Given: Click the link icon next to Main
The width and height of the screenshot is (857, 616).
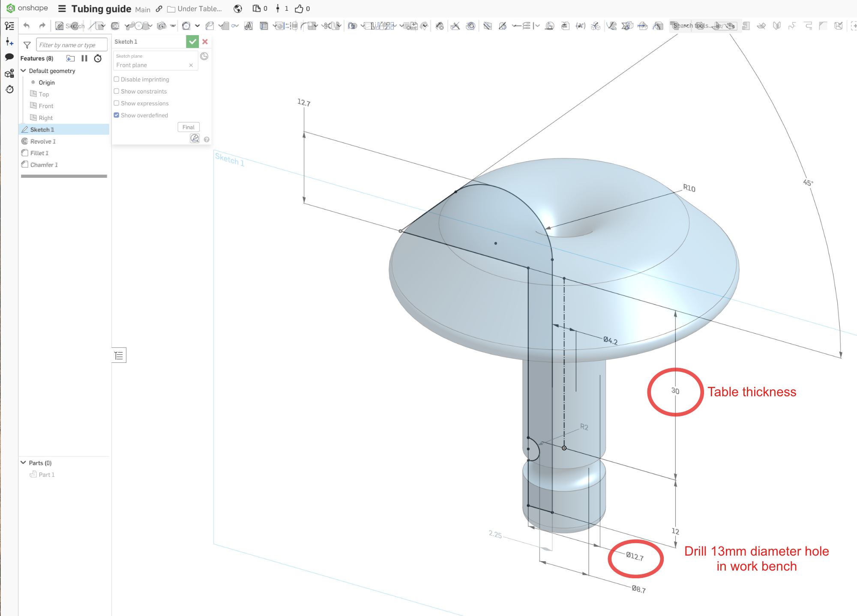Looking at the screenshot, I should click(159, 9).
